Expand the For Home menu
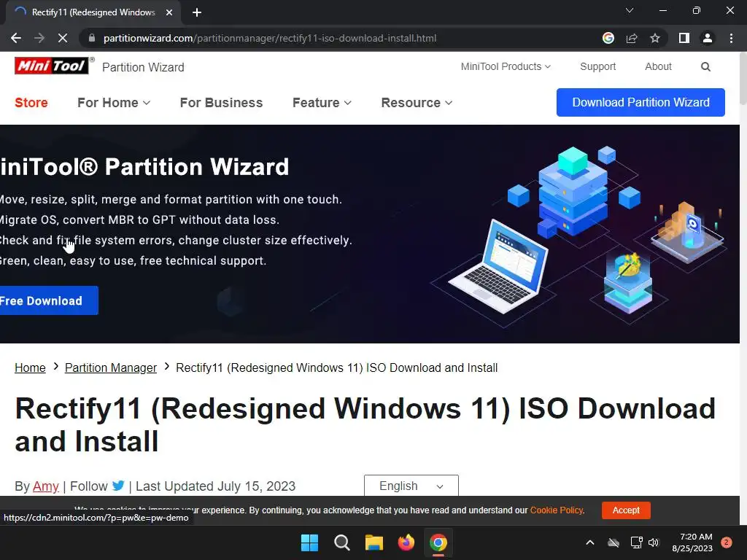 point(113,102)
